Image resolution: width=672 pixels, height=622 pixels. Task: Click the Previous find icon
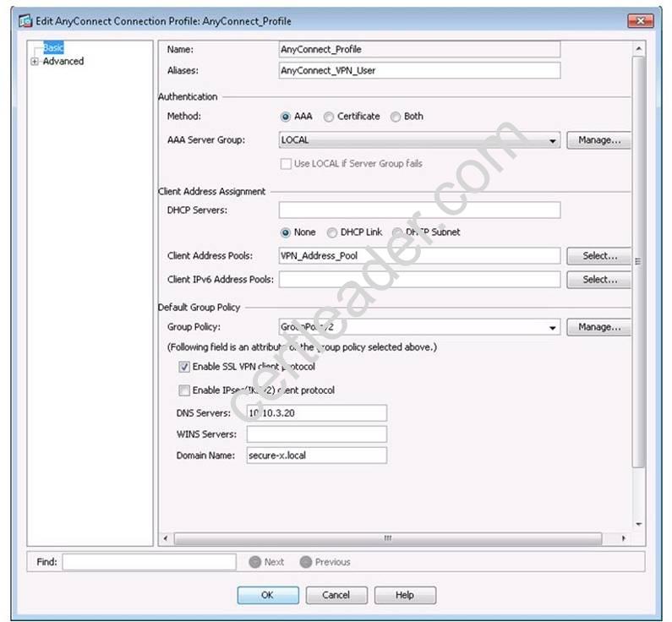click(x=306, y=562)
